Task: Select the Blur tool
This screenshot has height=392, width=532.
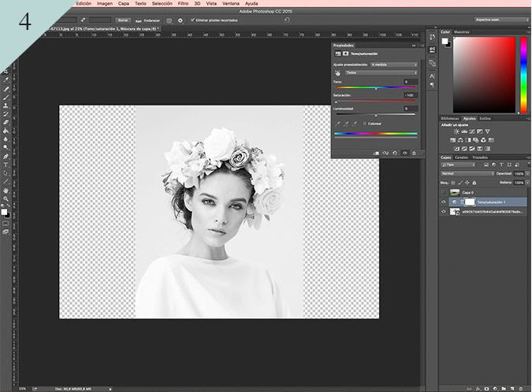Action: coord(6,139)
